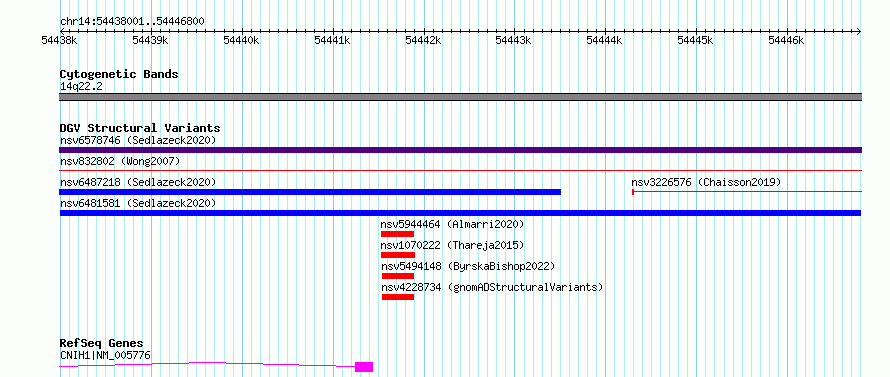The height and width of the screenshot is (377, 890).
Task: Select red bar under nsv1070222
Action: point(398,255)
